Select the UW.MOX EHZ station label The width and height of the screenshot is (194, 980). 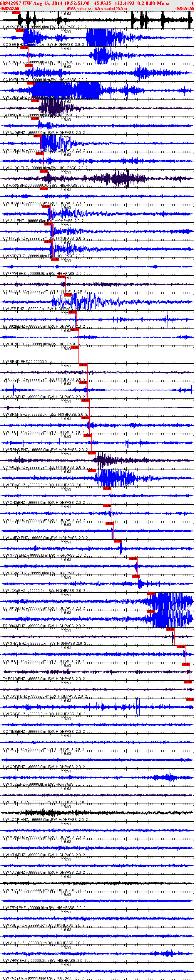[44, 837]
